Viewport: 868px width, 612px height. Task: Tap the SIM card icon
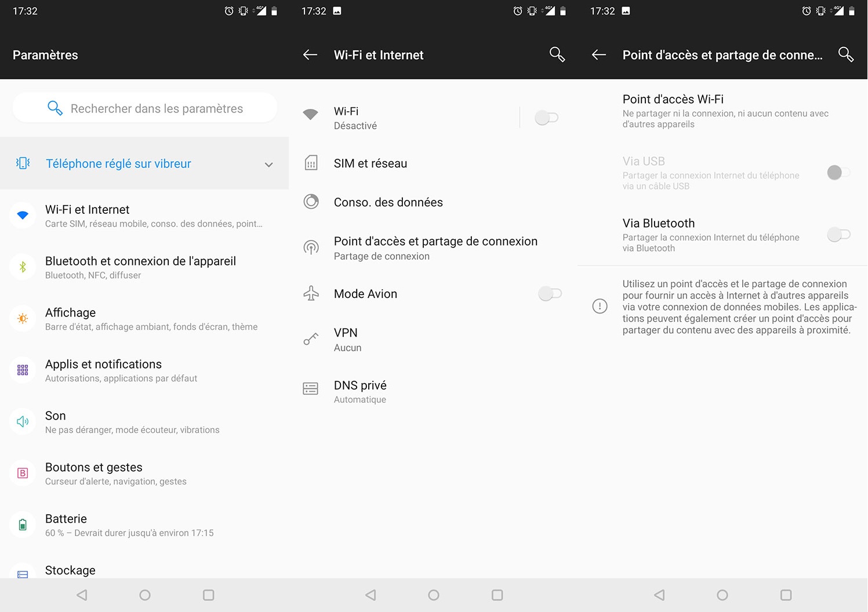(x=311, y=163)
